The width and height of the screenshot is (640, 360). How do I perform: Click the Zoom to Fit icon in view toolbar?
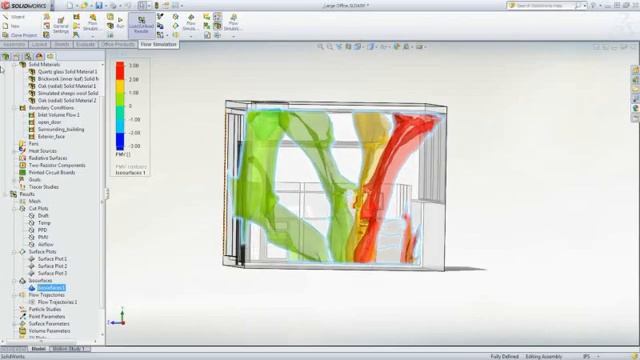click(320, 47)
